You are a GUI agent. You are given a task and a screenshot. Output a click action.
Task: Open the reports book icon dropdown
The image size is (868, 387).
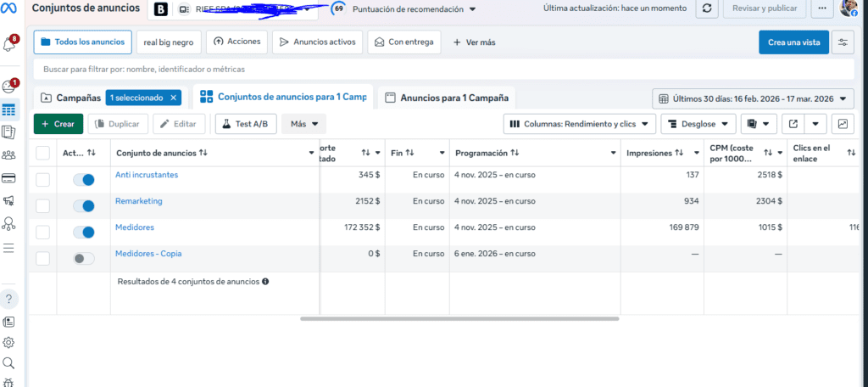[x=759, y=124]
